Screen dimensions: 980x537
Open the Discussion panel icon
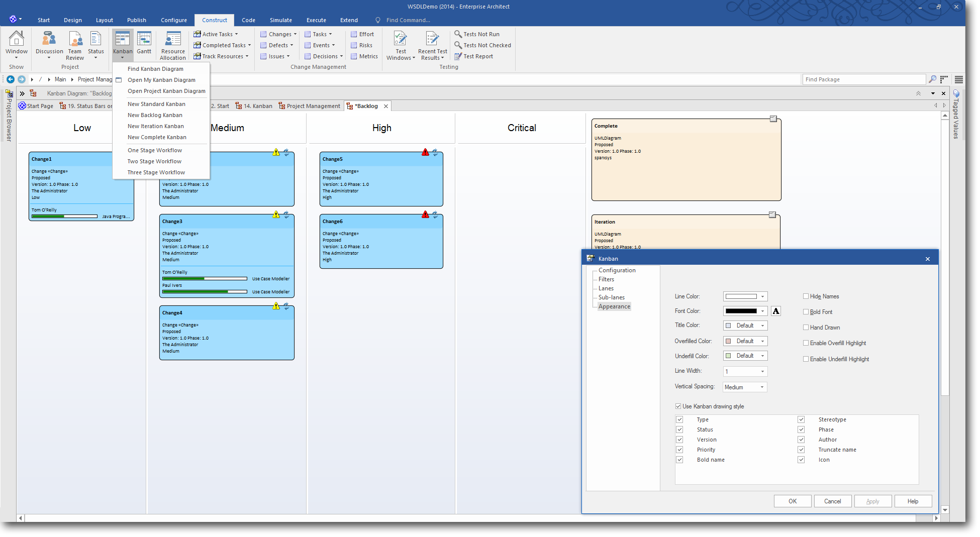(x=49, y=43)
